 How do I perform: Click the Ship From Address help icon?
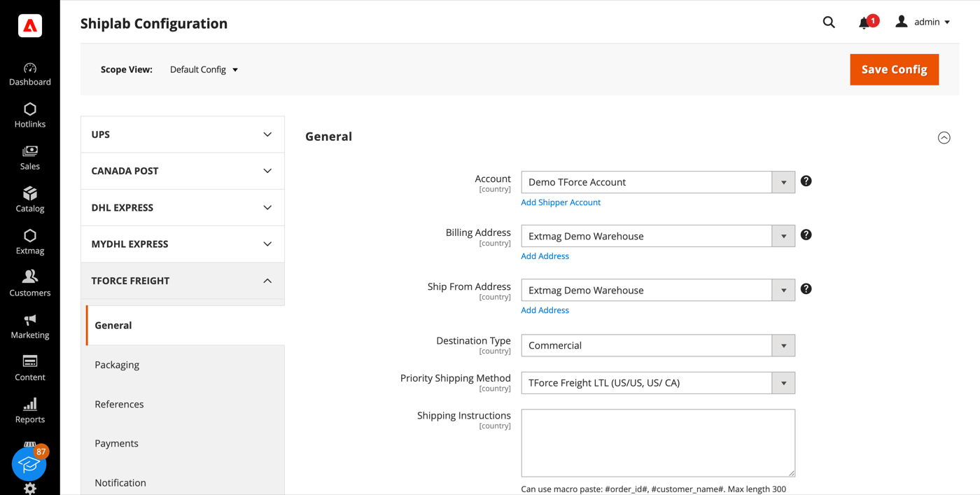pos(806,289)
